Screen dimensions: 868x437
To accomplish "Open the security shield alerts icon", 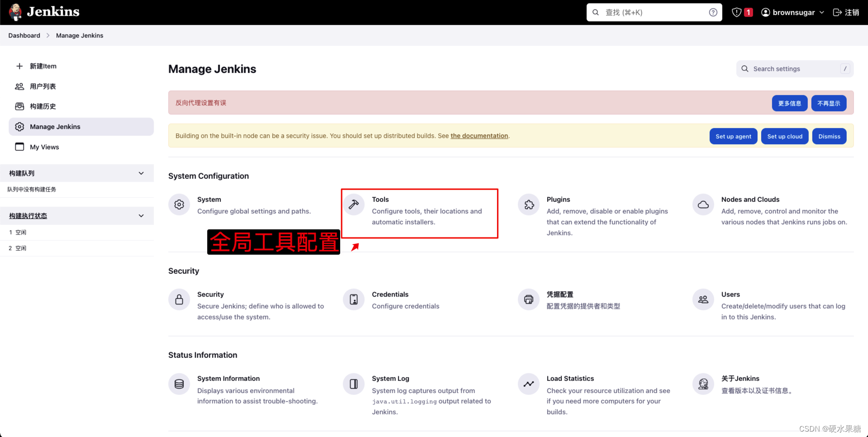I will [736, 12].
